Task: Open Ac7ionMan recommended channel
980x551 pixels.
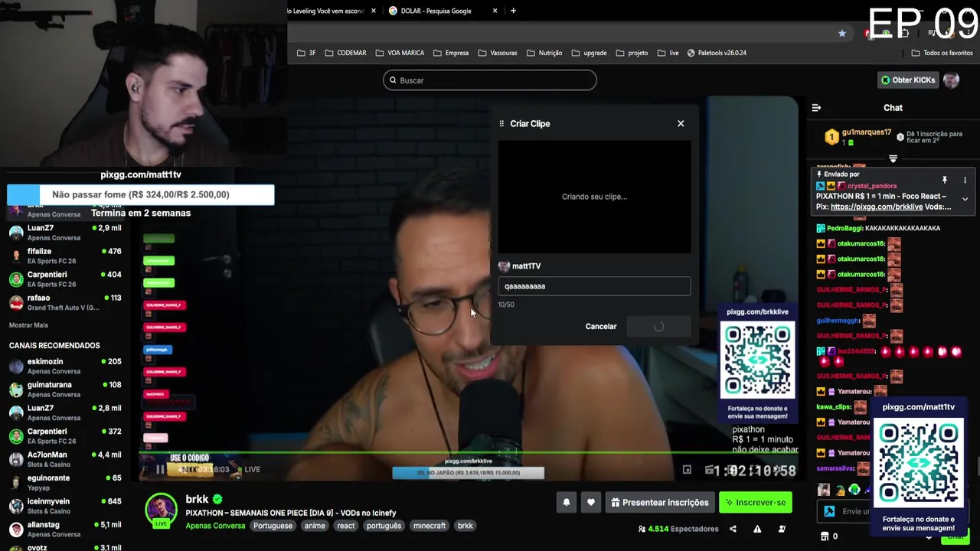Action: 65,459
